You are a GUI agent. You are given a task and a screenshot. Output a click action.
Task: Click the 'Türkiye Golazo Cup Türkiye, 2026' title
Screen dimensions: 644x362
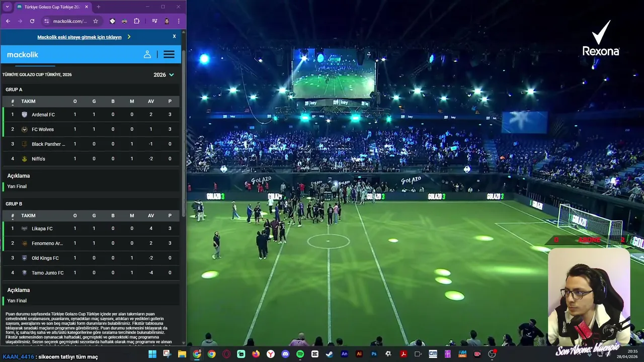click(x=37, y=74)
